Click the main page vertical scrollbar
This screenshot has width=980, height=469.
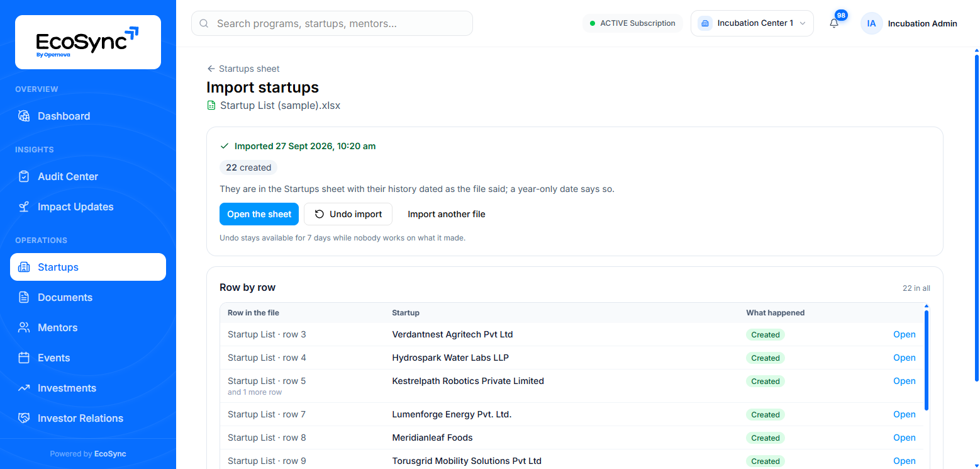977,217
